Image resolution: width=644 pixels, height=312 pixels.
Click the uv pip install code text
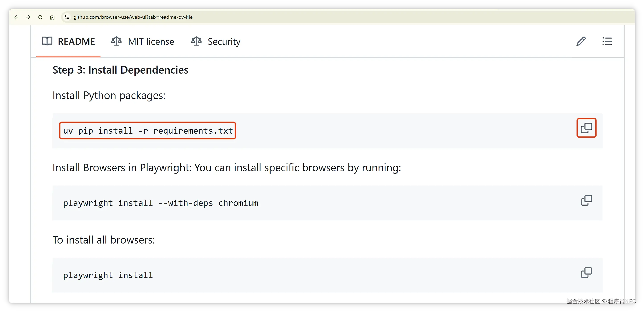pos(148,131)
